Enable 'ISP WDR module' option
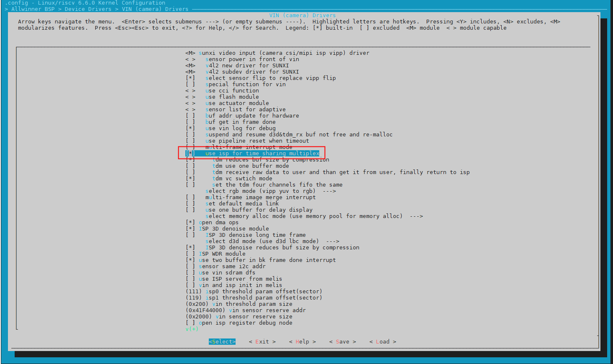Image resolution: width=613 pixels, height=364 pixels. 190,254
